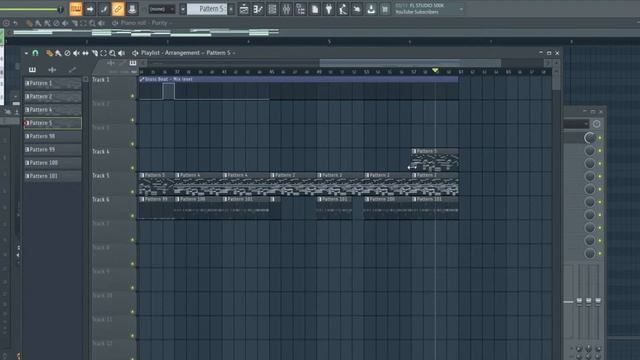Viewport: 640px width, 360px height.
Task: Toggle typing keyboard to piano icon
Action: point(76,9)
